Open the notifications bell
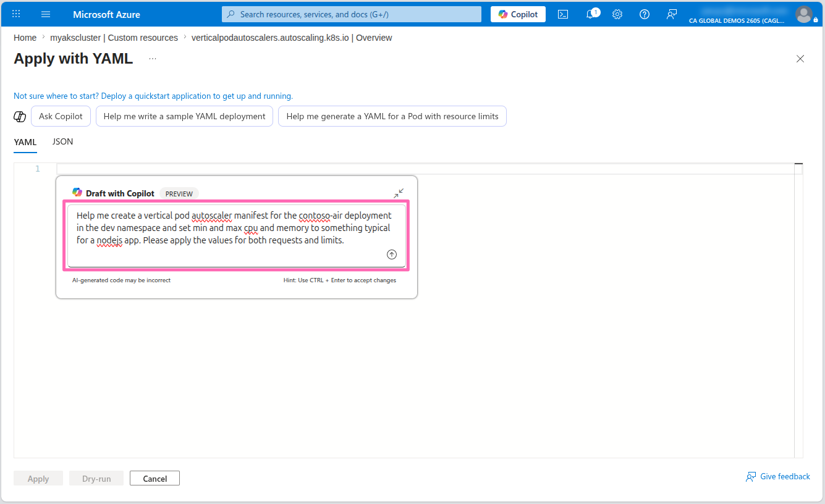 (x=591, y=14)
